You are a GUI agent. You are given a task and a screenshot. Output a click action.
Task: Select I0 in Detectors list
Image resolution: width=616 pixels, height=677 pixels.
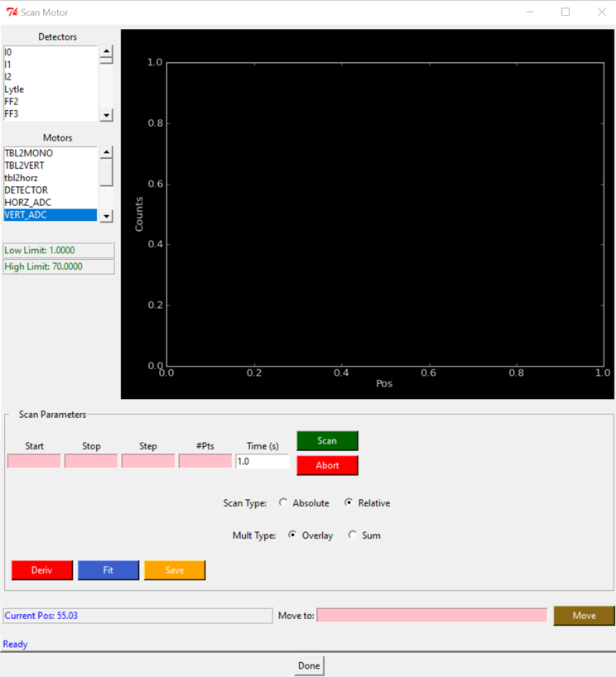50,52
